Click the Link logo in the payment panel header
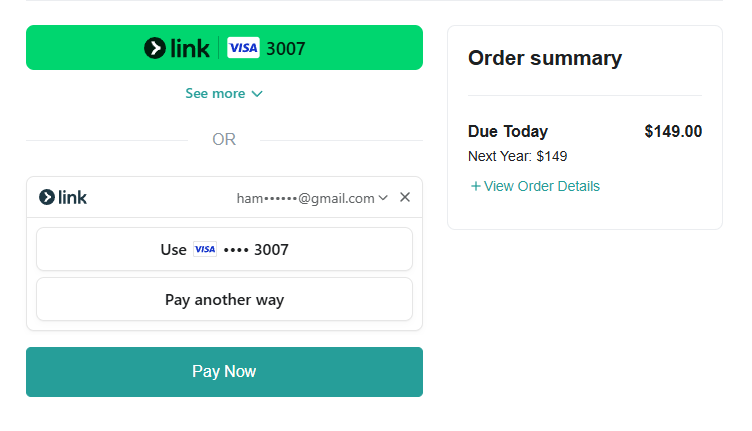This screenshot has width=752, height=431. point(63,197)
